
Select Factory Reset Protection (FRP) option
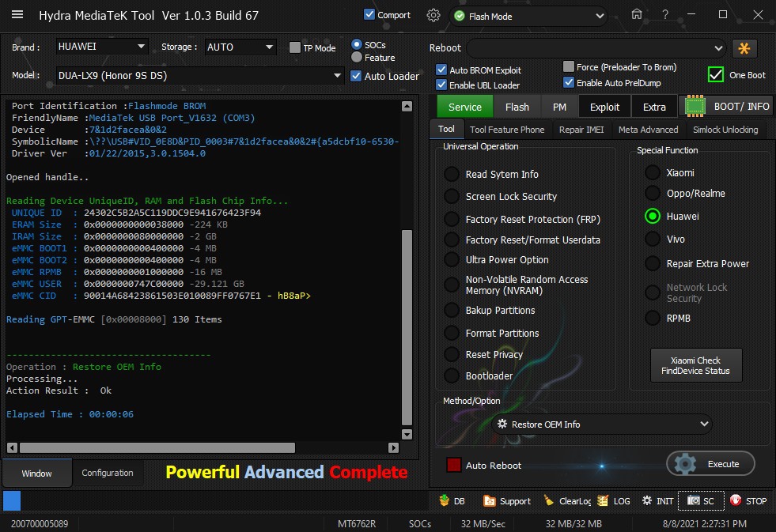point(452,219)
